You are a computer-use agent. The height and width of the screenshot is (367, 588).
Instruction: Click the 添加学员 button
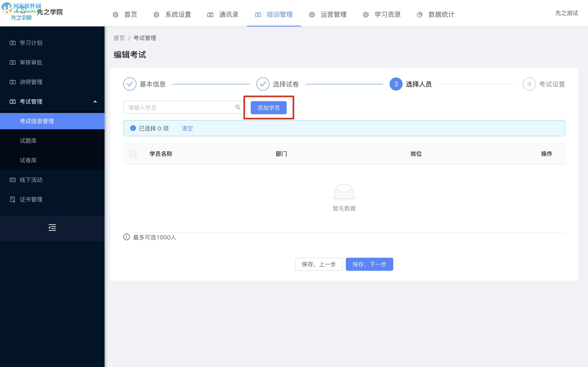click(269, 107)
